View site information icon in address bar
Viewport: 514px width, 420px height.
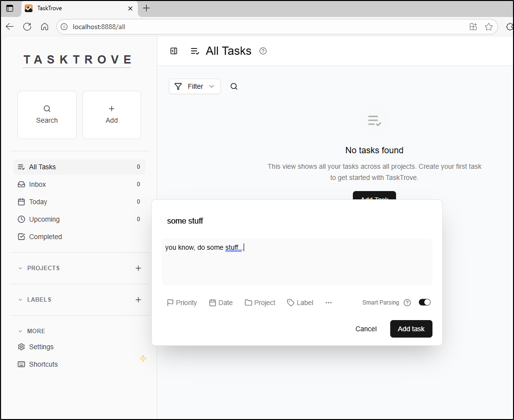click(64, 27)
